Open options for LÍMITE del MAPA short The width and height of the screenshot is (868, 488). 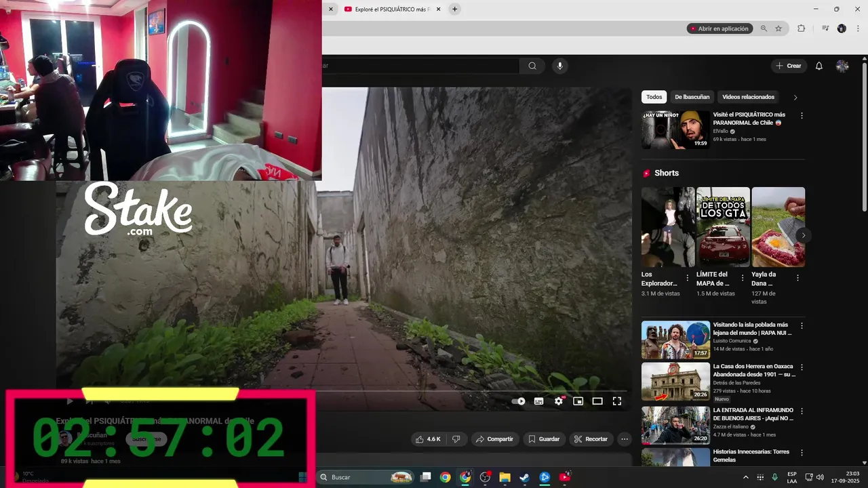(743, 278)
